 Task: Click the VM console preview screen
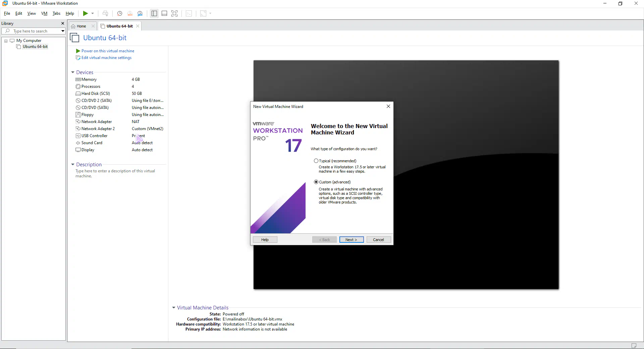pyautogui.click(x=406, y=175)
